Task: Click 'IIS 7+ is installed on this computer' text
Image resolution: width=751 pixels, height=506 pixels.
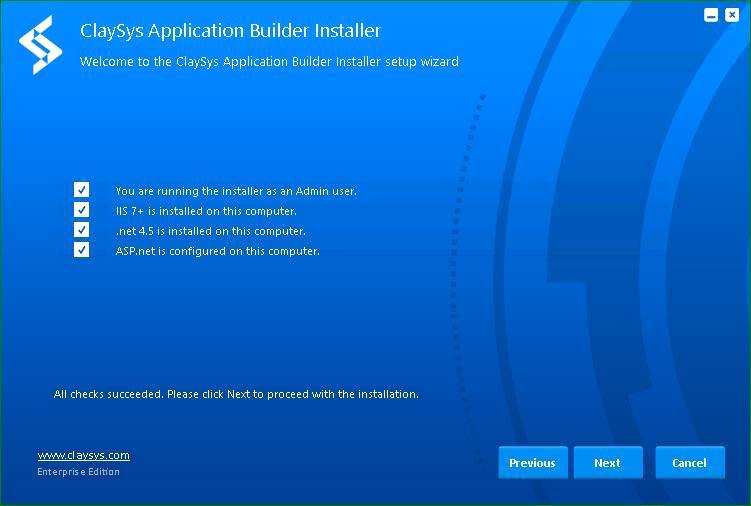Action: (206, 211)
